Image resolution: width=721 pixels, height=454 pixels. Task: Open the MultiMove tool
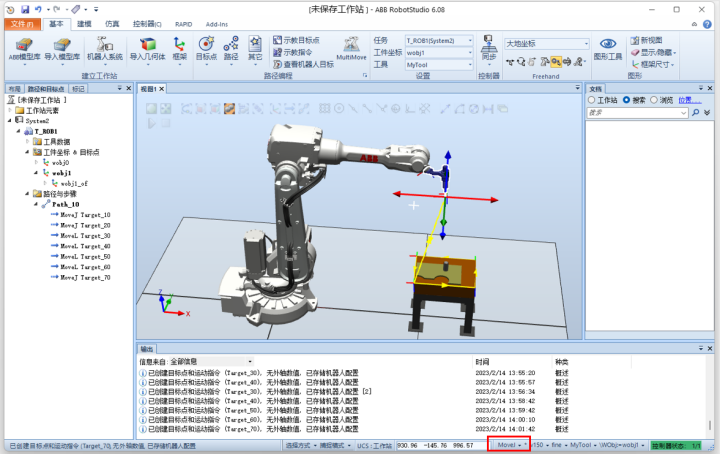pos(351,49)
